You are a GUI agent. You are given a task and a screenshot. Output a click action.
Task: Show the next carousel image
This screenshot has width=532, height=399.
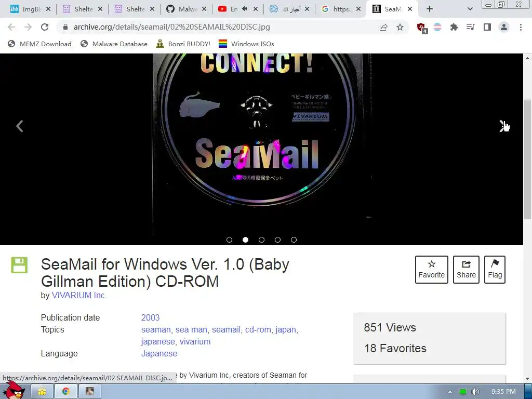(503, 126)
